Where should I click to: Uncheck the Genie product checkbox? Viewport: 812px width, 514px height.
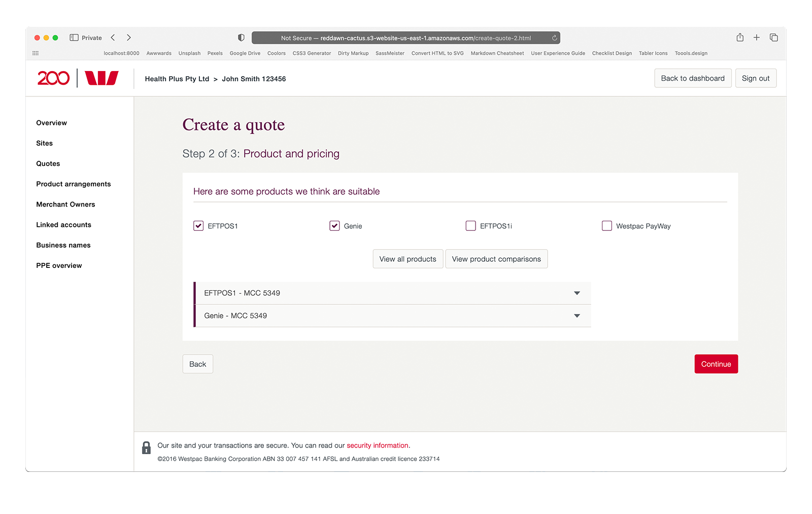click(334, 226)
